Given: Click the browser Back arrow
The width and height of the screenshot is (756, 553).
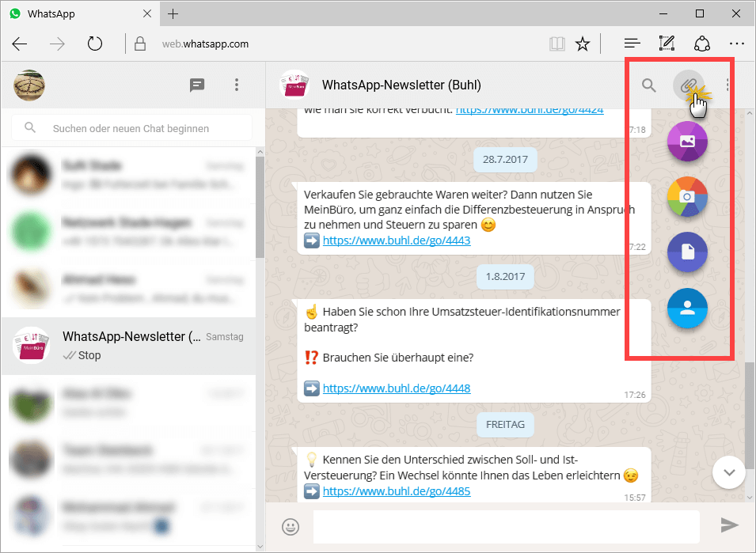Looking at the screenshot, I should point(19,44).
